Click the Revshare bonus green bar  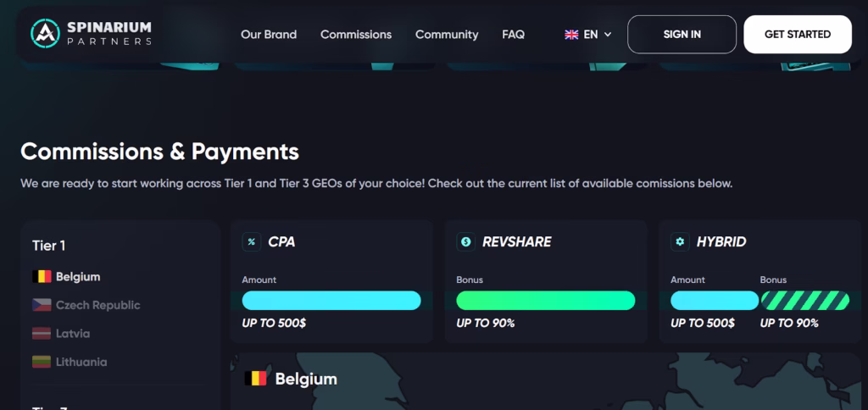pyautogui.click(x=546, y=301)
